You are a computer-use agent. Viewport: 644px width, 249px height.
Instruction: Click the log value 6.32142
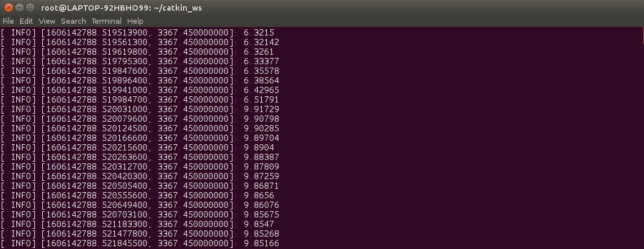pyautogui.click(x=261, y=42)
